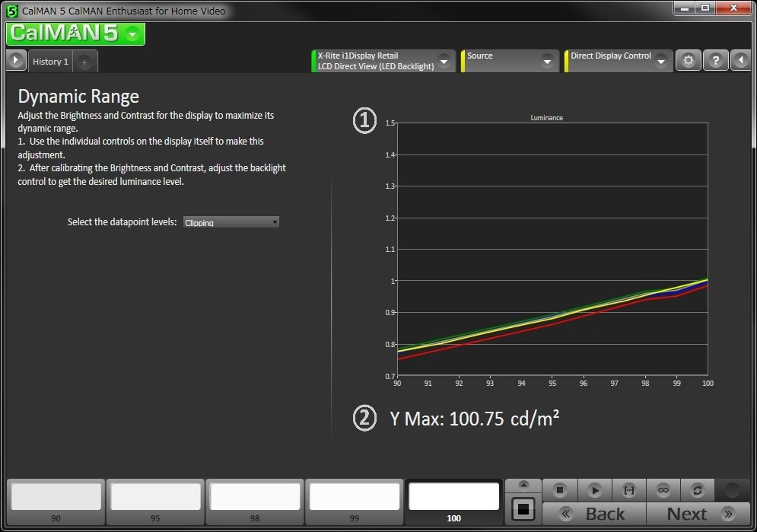Click the help question mark icon
The image size is (757, 532).
coord(715,60)
